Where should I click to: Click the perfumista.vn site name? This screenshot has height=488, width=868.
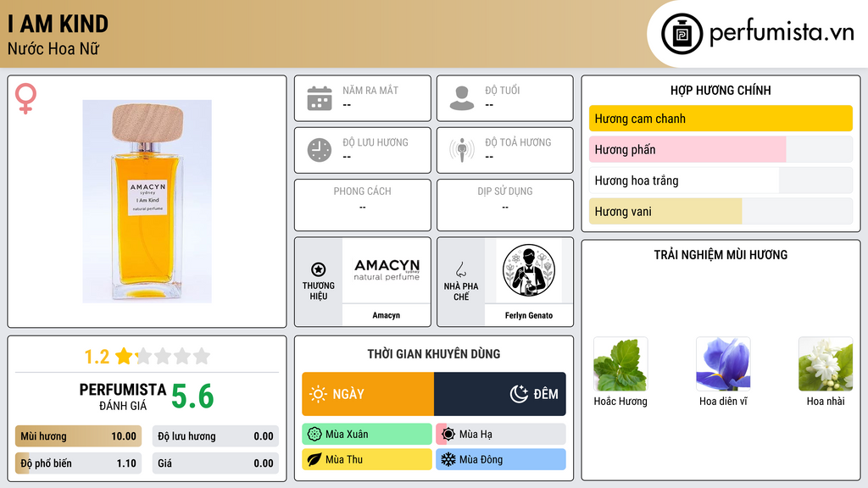point(782,33)
